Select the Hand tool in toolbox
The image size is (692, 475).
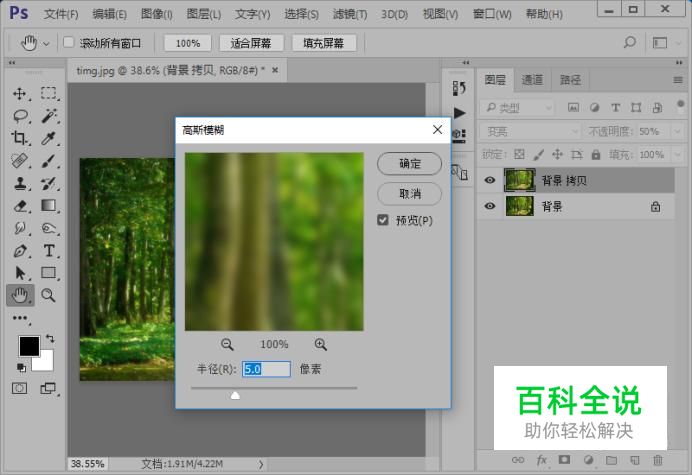point(20,295)
